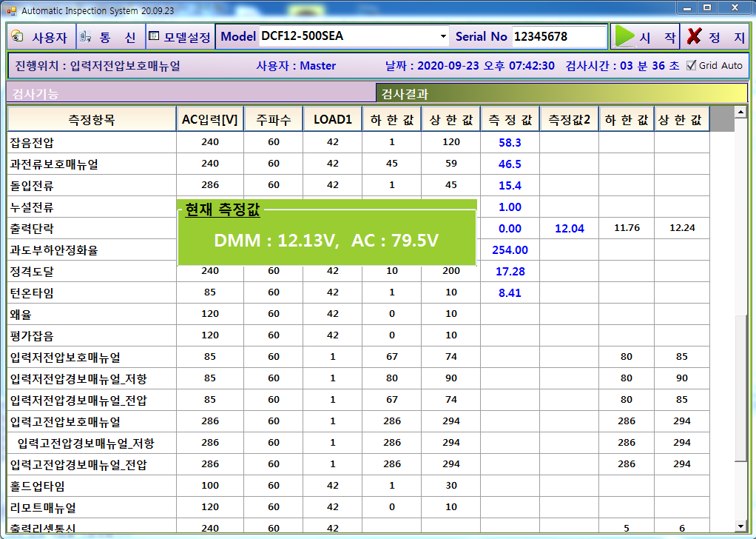756x539 pixels.
Task: Click measured value 17.28
Action: pos(510,271)
